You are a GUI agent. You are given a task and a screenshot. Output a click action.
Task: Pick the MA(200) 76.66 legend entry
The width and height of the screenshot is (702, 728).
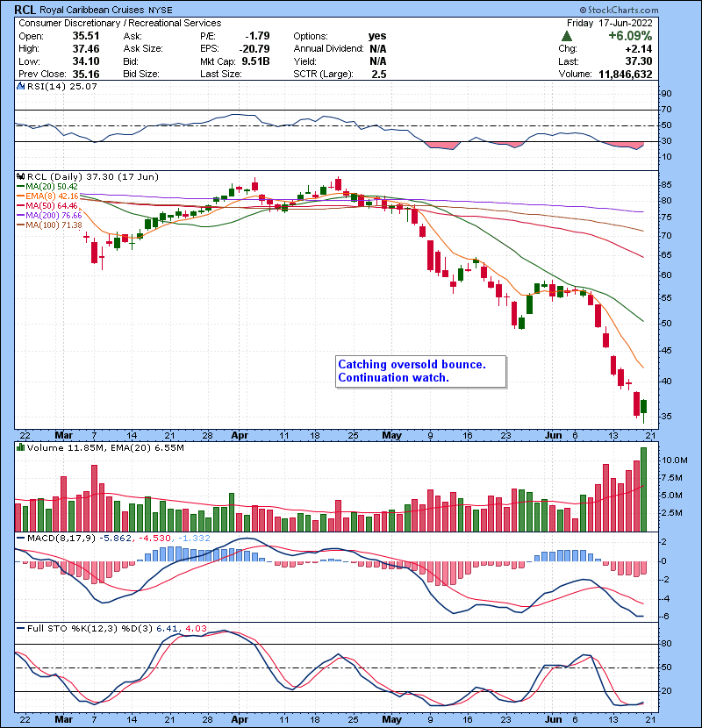[x=55, y=216]
